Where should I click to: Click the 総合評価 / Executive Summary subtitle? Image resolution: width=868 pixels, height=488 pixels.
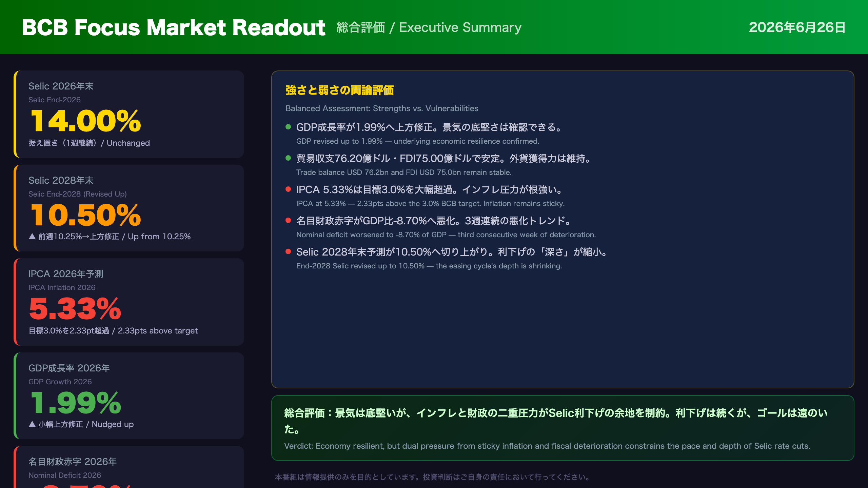pyautogui.click(x=429, y=27)
